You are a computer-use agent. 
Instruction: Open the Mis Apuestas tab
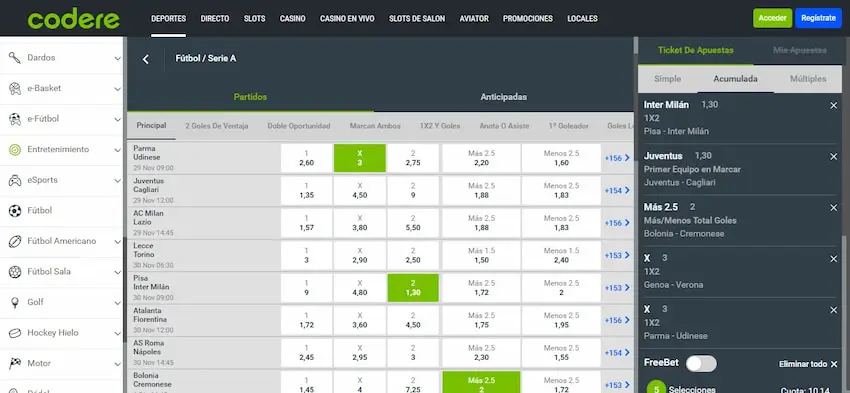pyautogui.click(x=800, y=50)
